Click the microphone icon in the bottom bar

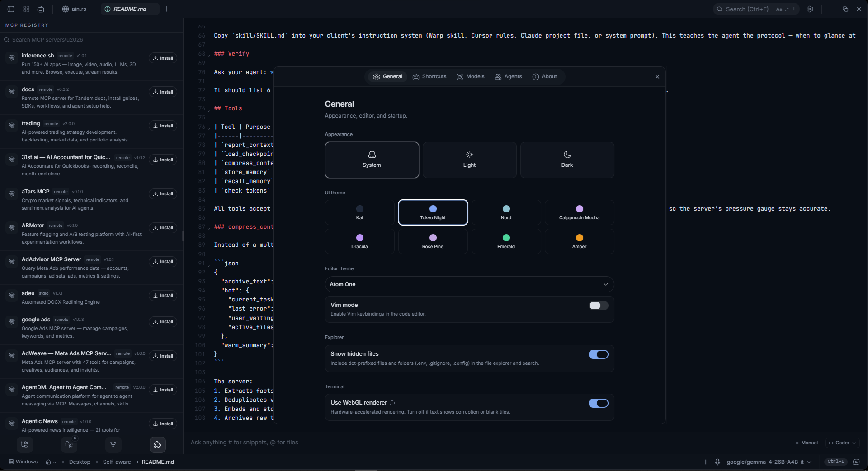point(717,462)
